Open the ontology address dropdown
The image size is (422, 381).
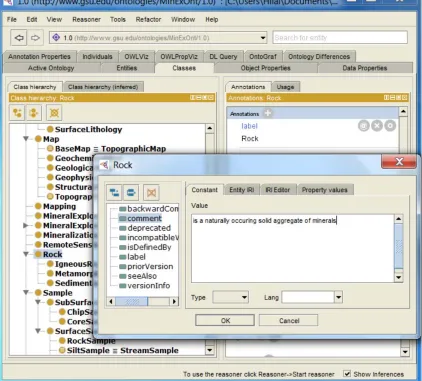pyautogui.click(x=263, y=38)
